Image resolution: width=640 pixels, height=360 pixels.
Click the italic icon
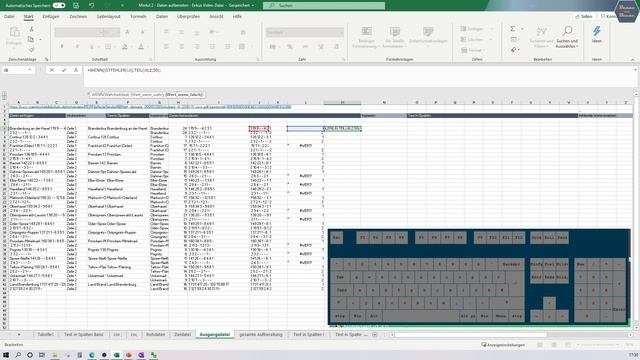[77, 47]
